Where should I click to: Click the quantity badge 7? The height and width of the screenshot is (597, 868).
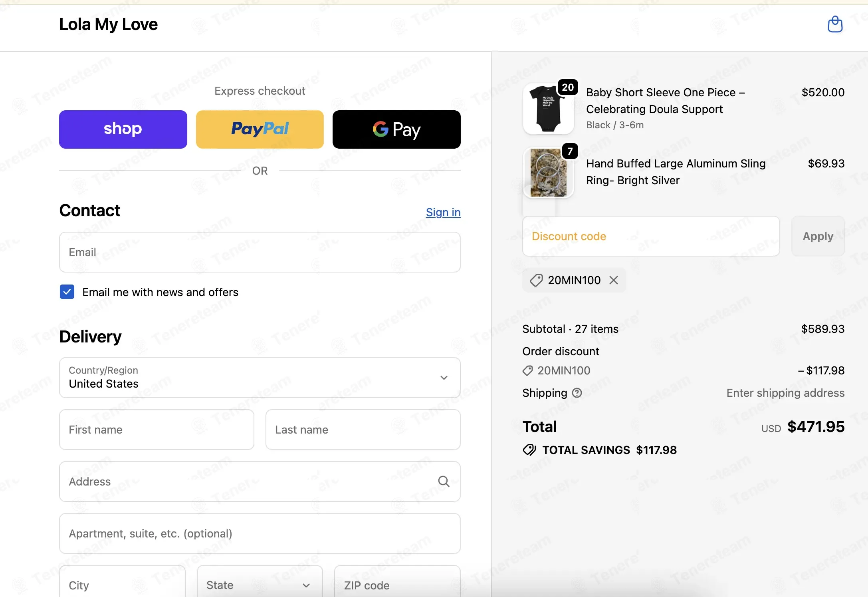[x=570, y=151]
